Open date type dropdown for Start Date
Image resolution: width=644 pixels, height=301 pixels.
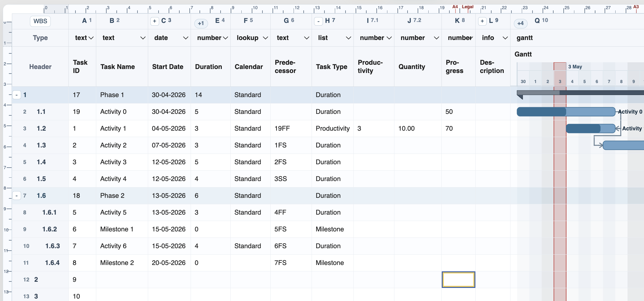coord(185,38)
